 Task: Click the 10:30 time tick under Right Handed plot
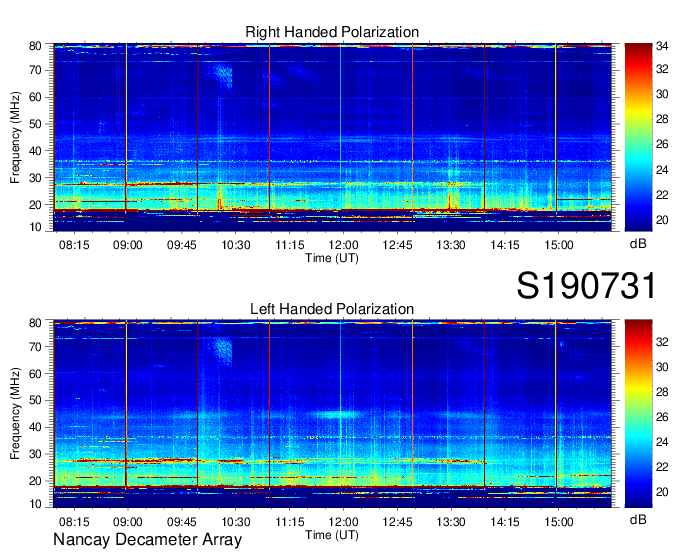pyautogui.click(x=236, y=245)
